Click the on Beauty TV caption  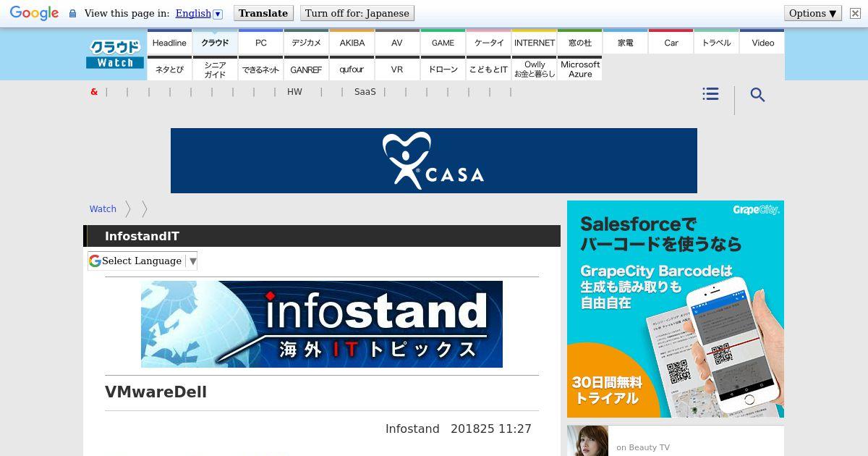coord(643,447)
